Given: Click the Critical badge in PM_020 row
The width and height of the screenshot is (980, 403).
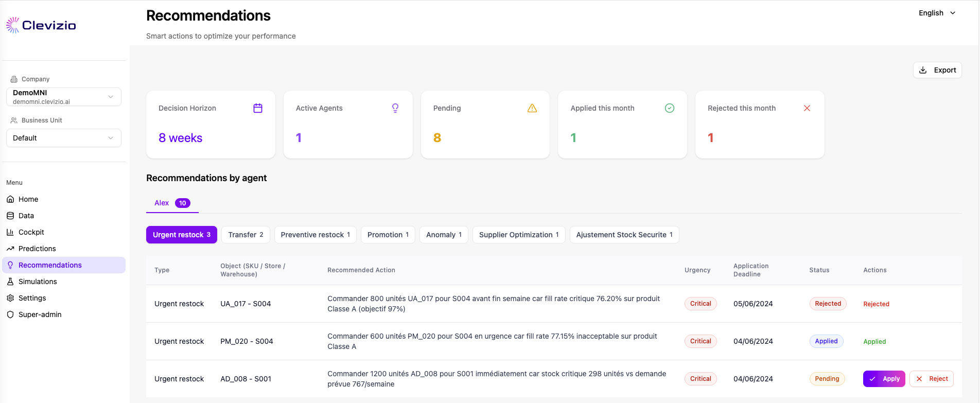Looking at the screenshot, I should click(x=701, y=341).
